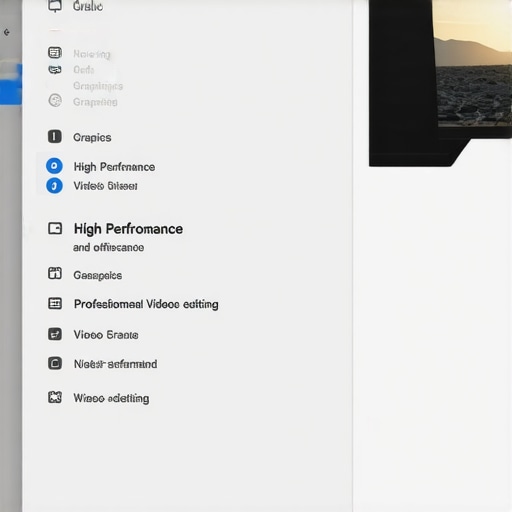Click the sunset landscape preview image
The image size is (512, 512).
tap(473, 63)
